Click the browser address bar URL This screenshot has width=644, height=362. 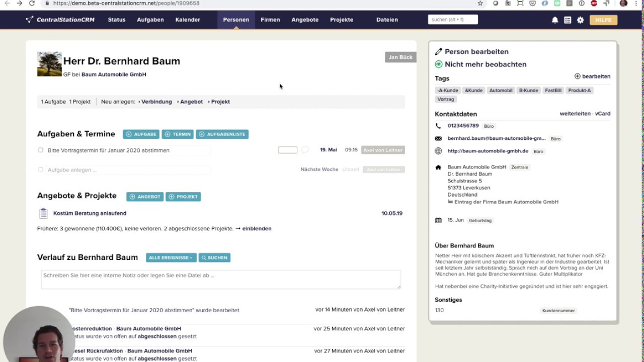click(126, 3)
